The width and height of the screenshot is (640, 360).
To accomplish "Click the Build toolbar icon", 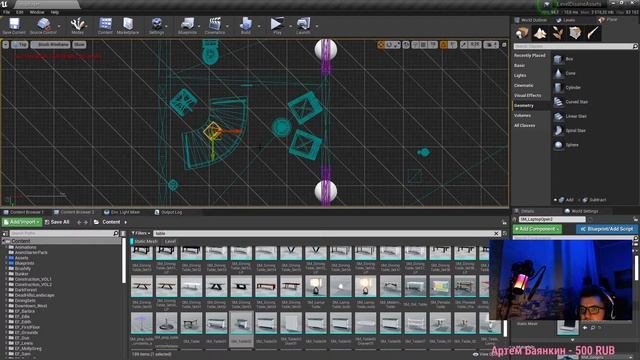I will (x=246, y=26).
